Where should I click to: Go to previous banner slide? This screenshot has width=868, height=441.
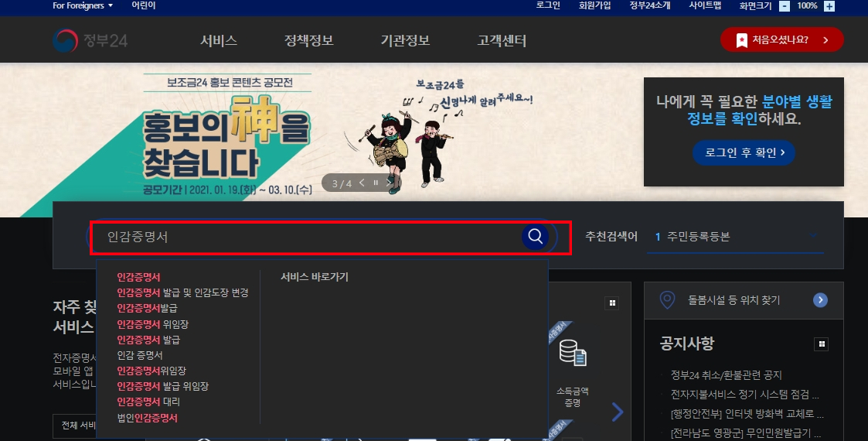click(x=362, y=183)
